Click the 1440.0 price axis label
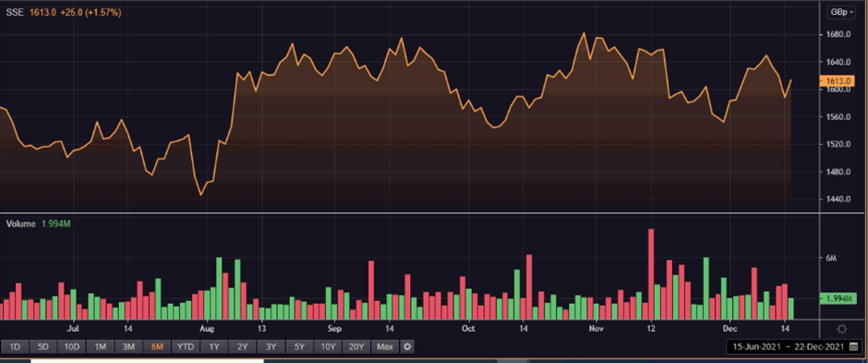 838,199
